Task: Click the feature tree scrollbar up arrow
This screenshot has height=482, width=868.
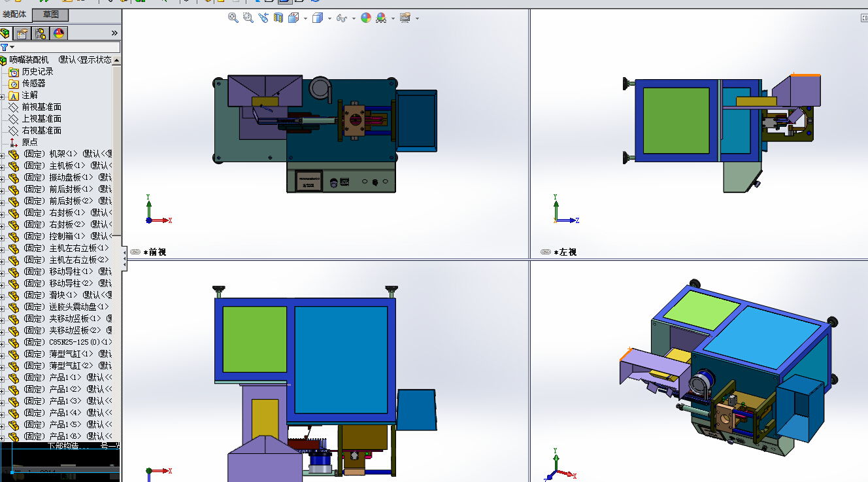Action: click(x=117, y=60)
